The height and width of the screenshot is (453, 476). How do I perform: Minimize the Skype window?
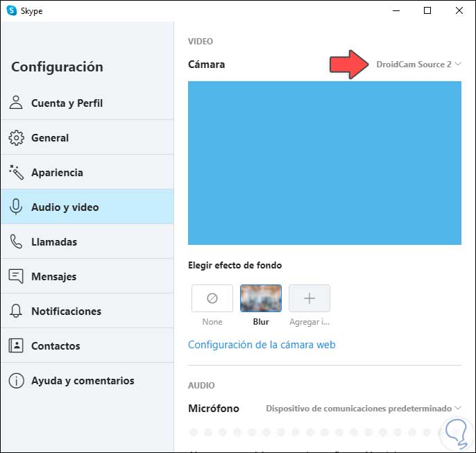(396, 10)
